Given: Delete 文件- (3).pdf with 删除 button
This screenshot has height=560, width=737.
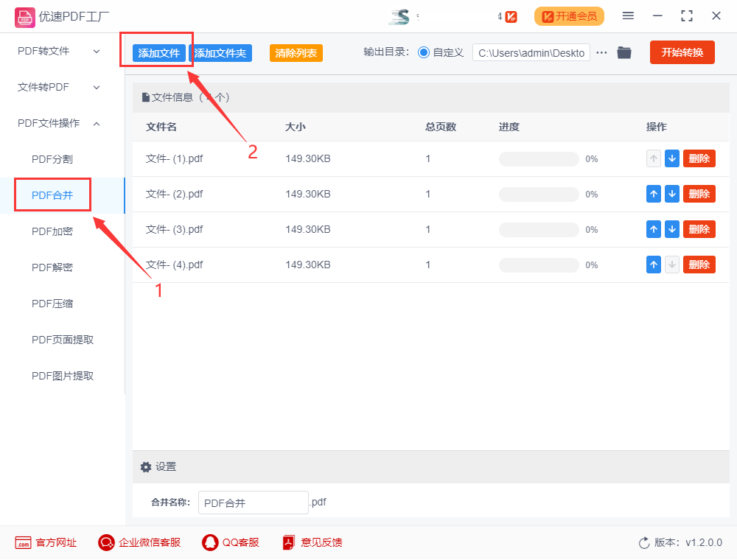Looking at the screenshot, I should pyautogui.click(x=699, y=229).
